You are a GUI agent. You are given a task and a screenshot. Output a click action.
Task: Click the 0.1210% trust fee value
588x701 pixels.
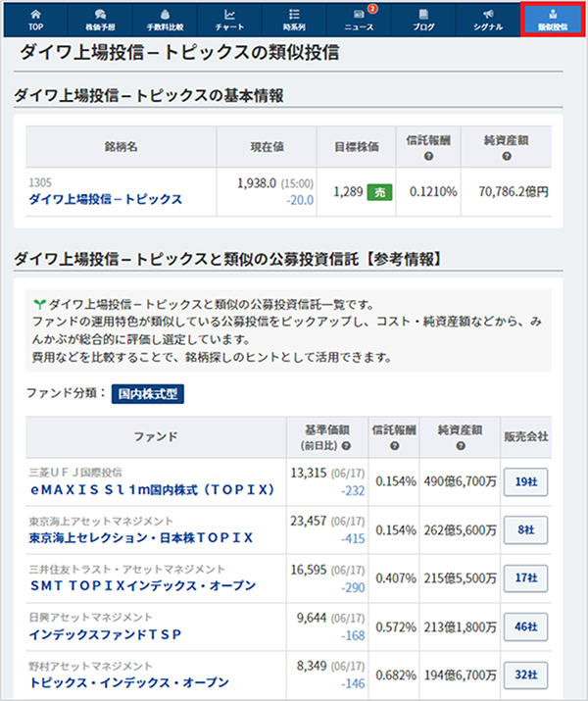pos(433,192)
